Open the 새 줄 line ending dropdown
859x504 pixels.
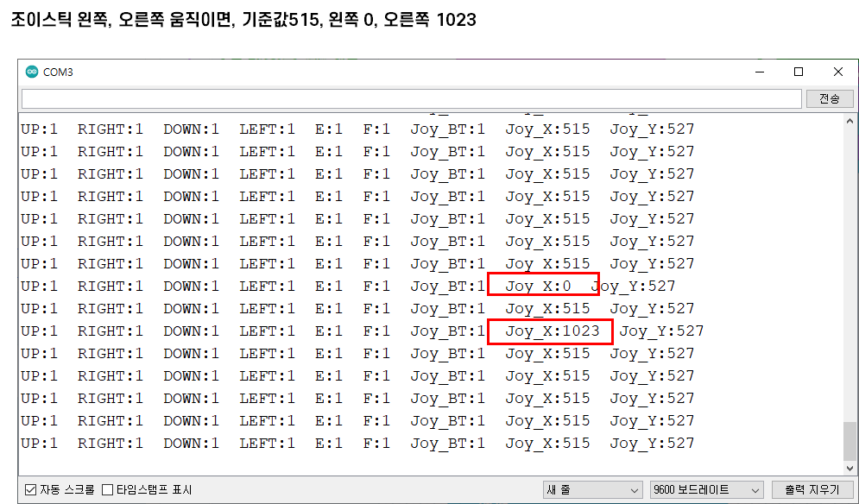pos(592,489)
